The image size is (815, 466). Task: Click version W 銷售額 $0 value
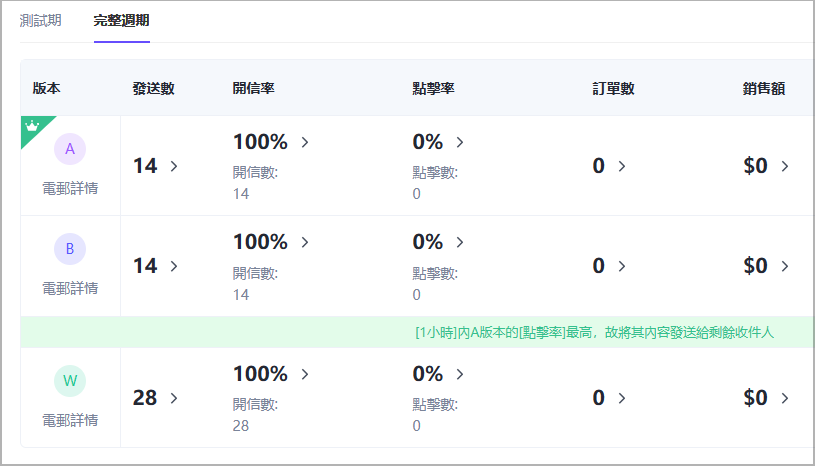(x=756, y=398)
